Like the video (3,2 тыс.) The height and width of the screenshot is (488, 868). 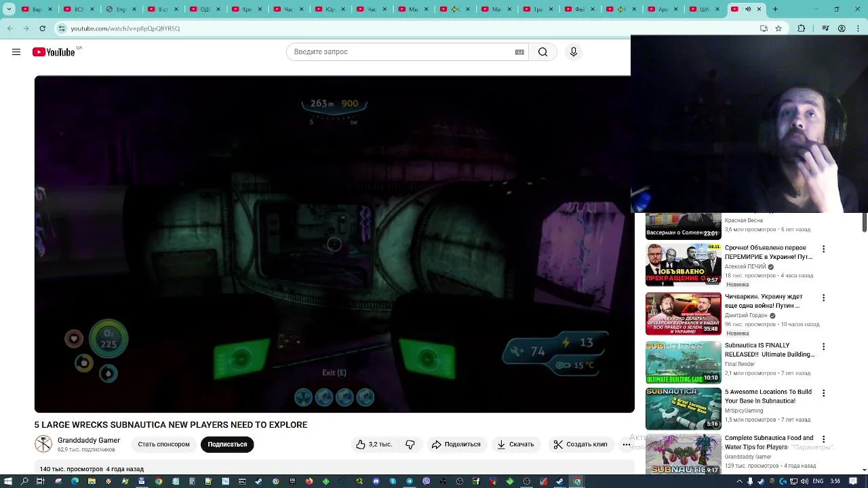tap(374, 445)
